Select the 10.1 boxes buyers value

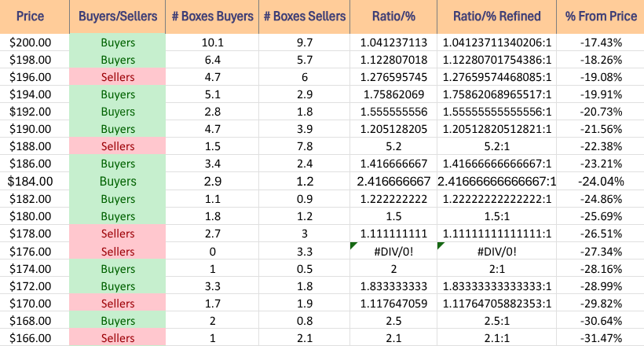click(212, 42)
